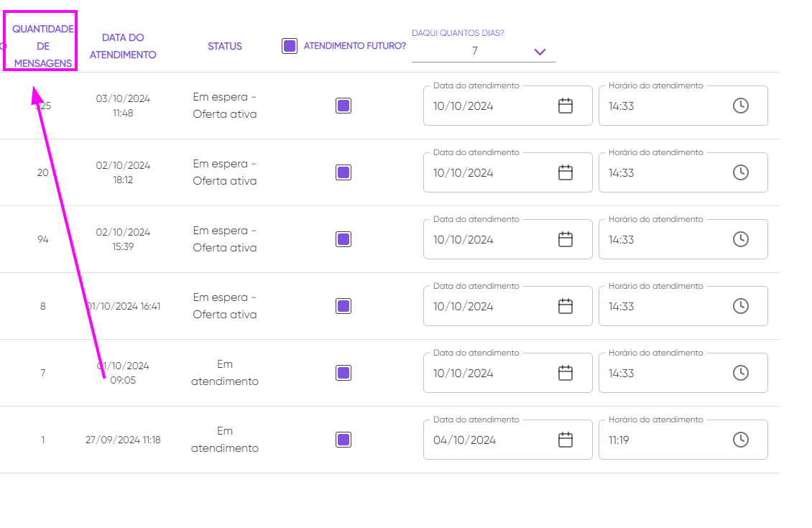Open calendar picker in the 02/10/2024 15:39 row

click(x=565, y=239)
